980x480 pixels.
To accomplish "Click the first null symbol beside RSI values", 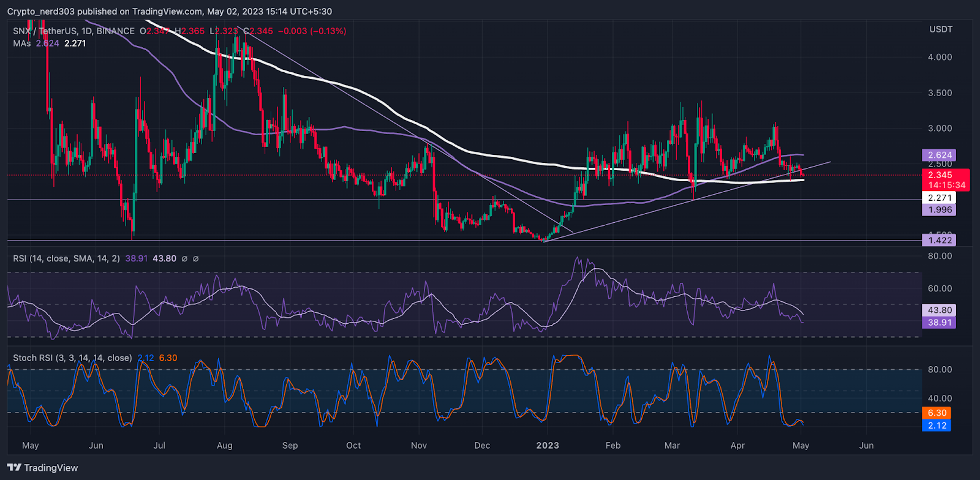I will click(184, 259).
